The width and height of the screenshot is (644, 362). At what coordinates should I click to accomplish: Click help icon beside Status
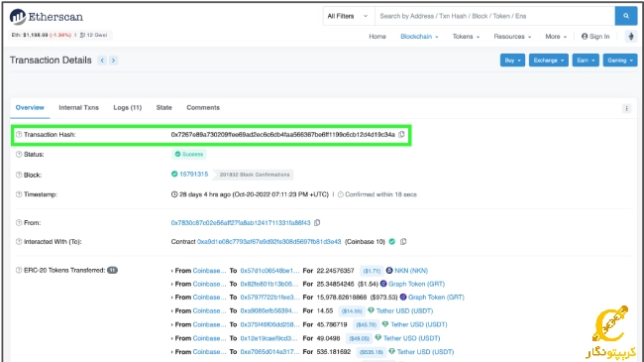pos(19,155)
